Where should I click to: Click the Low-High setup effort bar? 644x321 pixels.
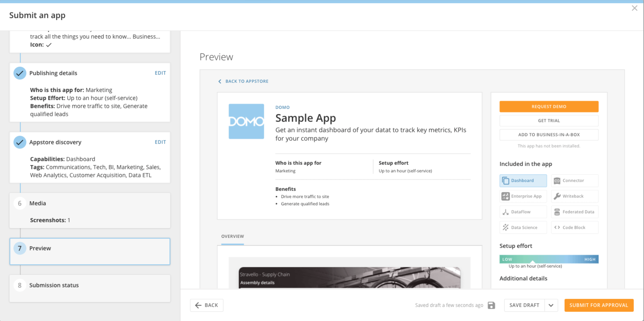(549, 259)
